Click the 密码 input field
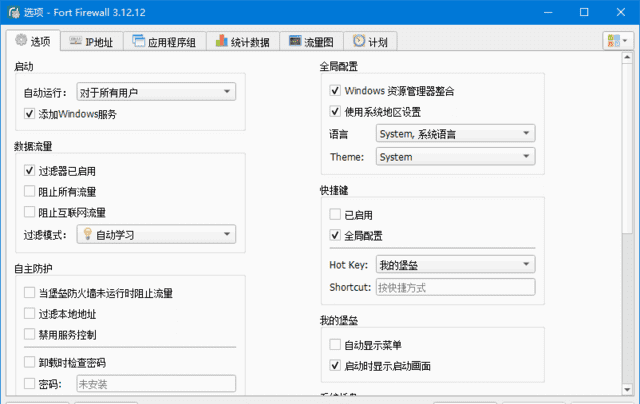The width and height of the screenshot is (640, 404). [x=156, y=384]
